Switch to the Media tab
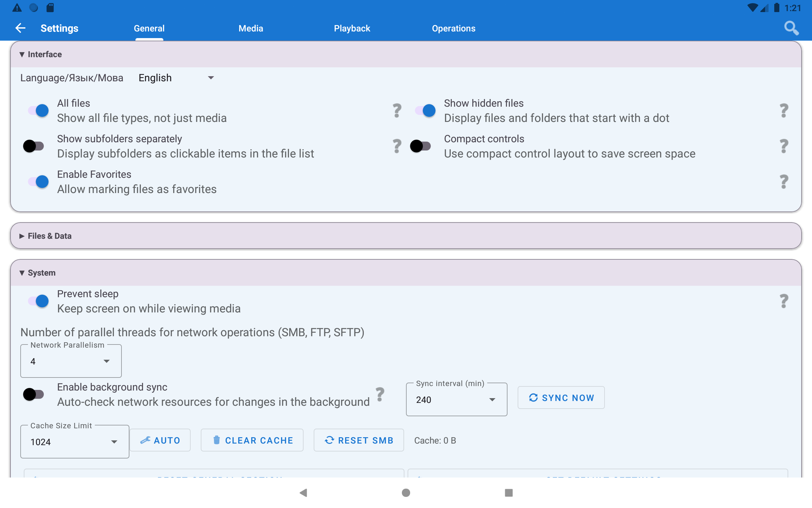 [251, 28]
